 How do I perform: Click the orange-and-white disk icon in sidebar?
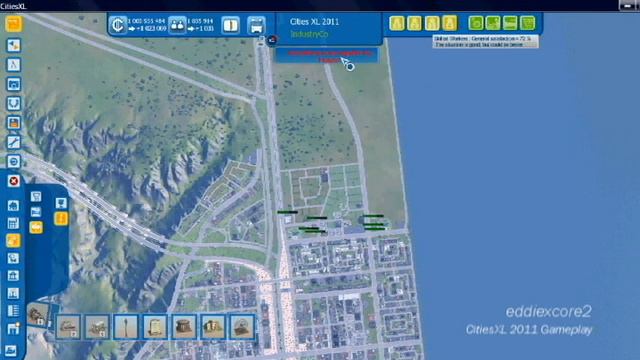point(13,122)
